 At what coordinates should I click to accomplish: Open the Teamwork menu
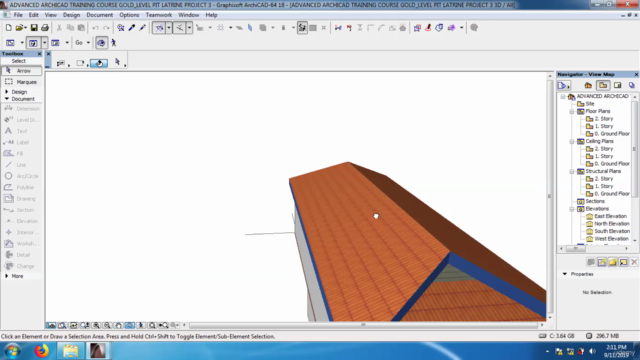pos(159,15)
